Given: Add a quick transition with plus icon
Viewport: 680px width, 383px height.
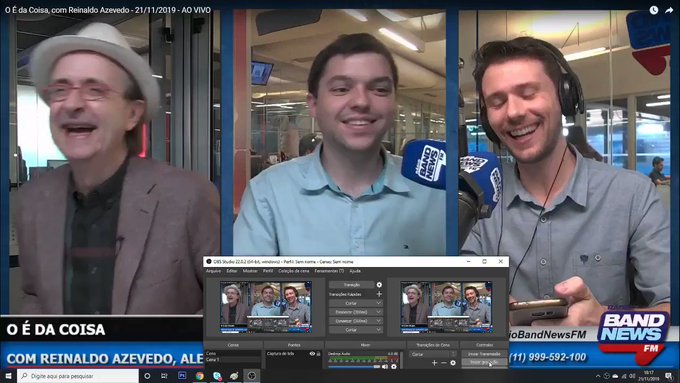Looking at the screenshot, I should tap(379, 294).
